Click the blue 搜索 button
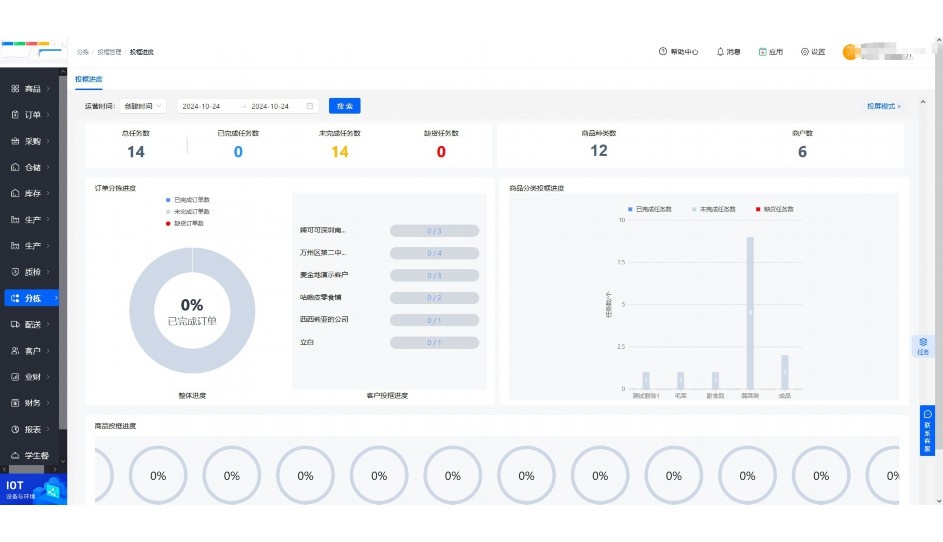Viewport: 943px width, 542px height. (x=344, y=106)
